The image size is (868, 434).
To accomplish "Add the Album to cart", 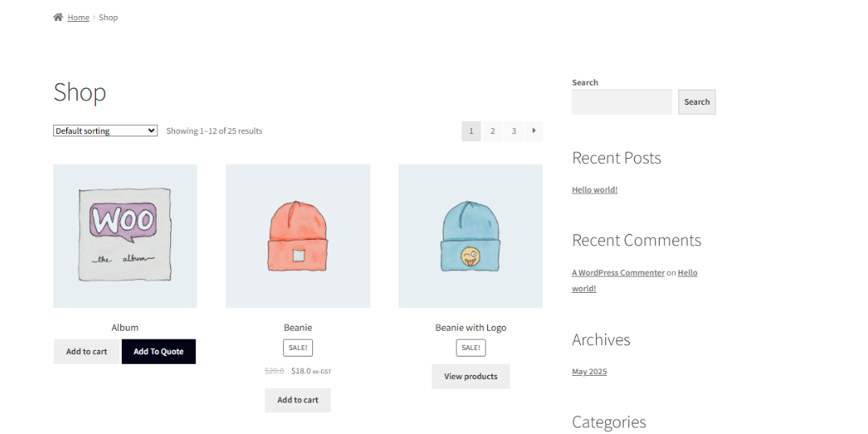I will [x=86, y=352].
